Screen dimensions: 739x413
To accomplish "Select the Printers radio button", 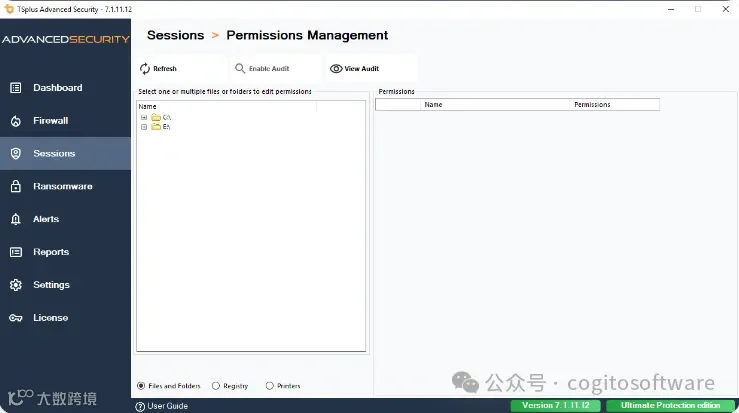I will pos(270,386).
